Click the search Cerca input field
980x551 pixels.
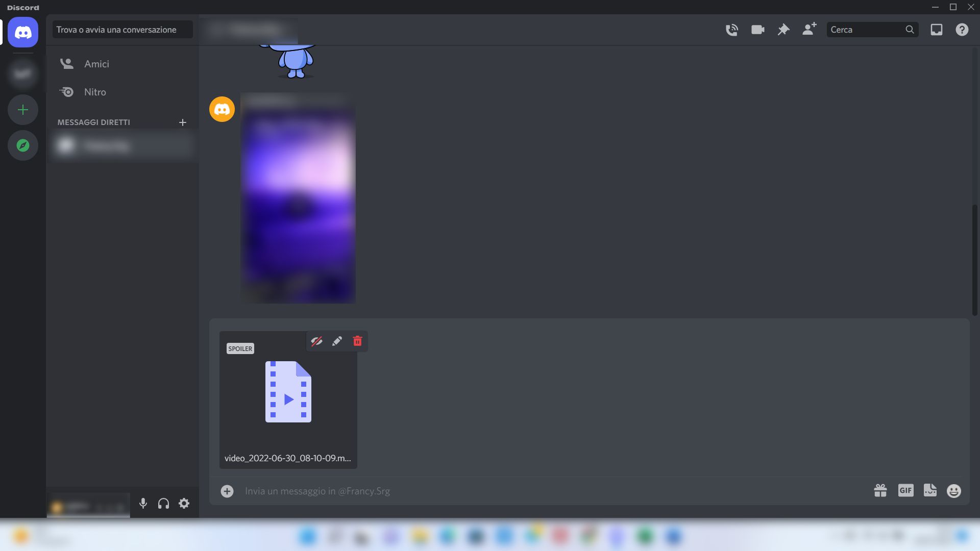tap(868, 30)
